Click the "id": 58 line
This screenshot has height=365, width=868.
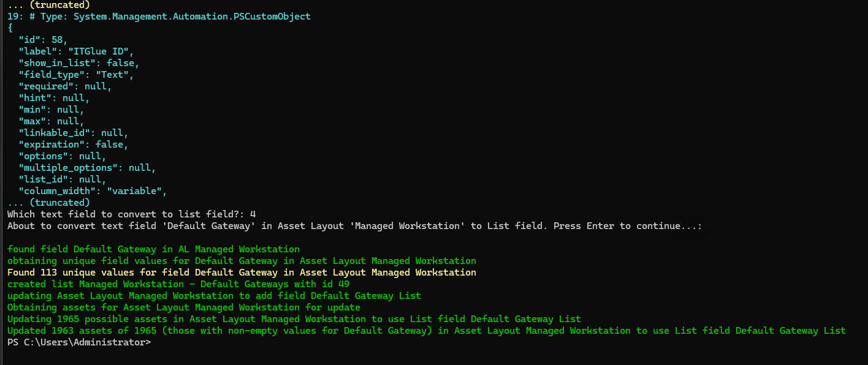click(x=43, y=40)
